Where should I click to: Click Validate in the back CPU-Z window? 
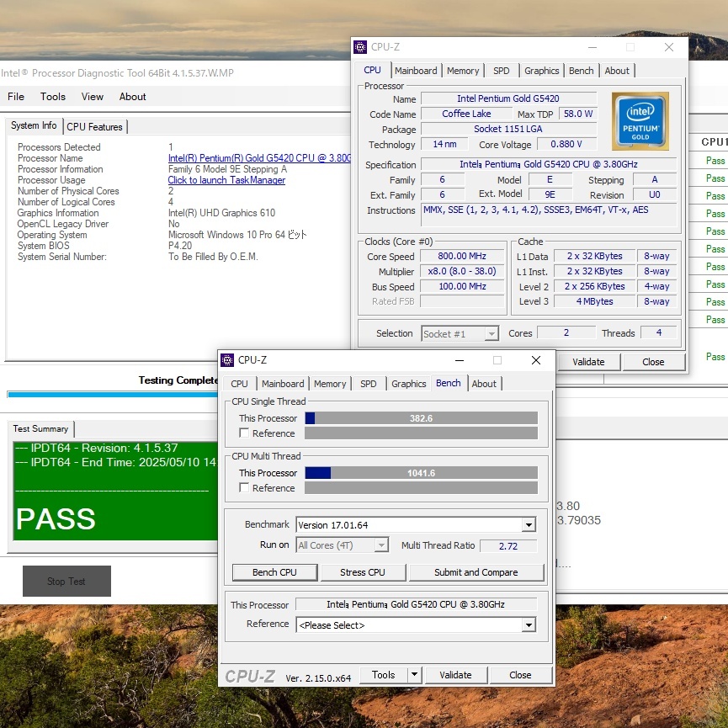(x=589, y=362)
